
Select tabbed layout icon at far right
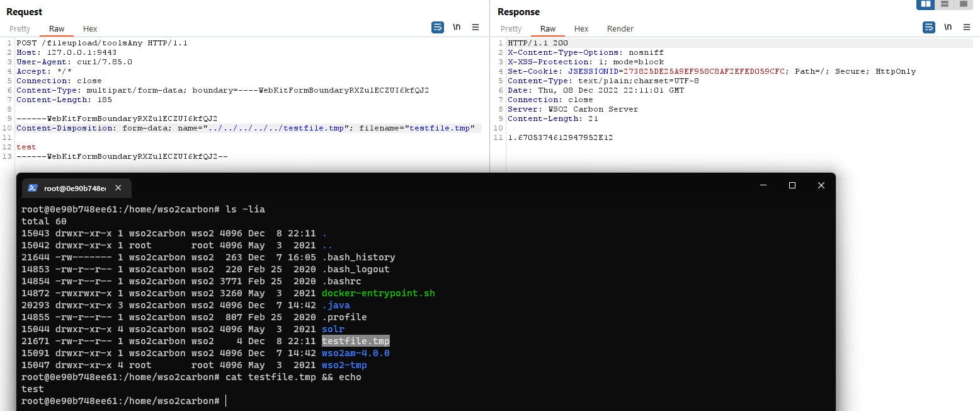pos(964,4)
